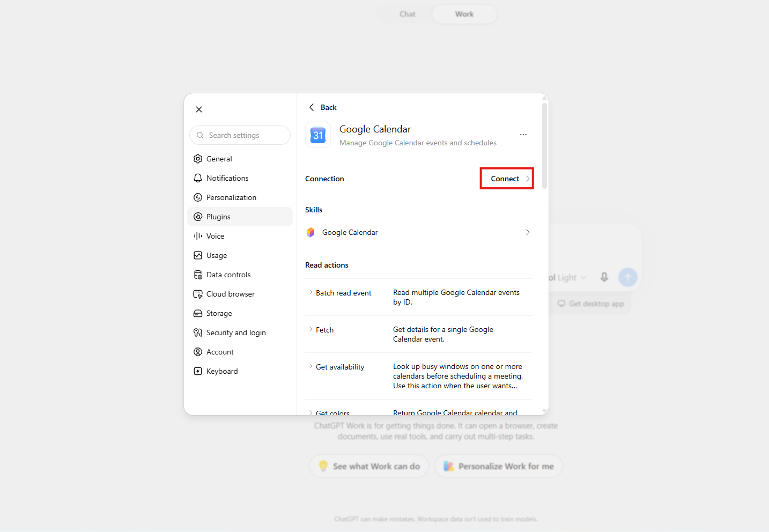This screenshot has height=532, width=769.
Task: Expand the Get availability action
Action: [337, 367]
